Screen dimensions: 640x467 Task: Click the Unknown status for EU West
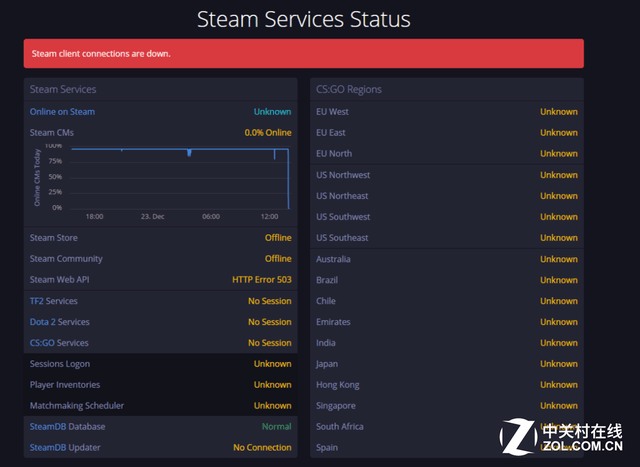559,111
